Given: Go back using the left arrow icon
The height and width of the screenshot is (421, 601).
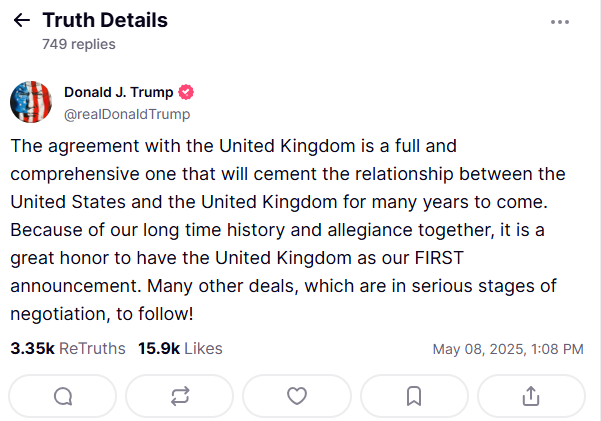Looking at the screenshot, I should [21, 20].
